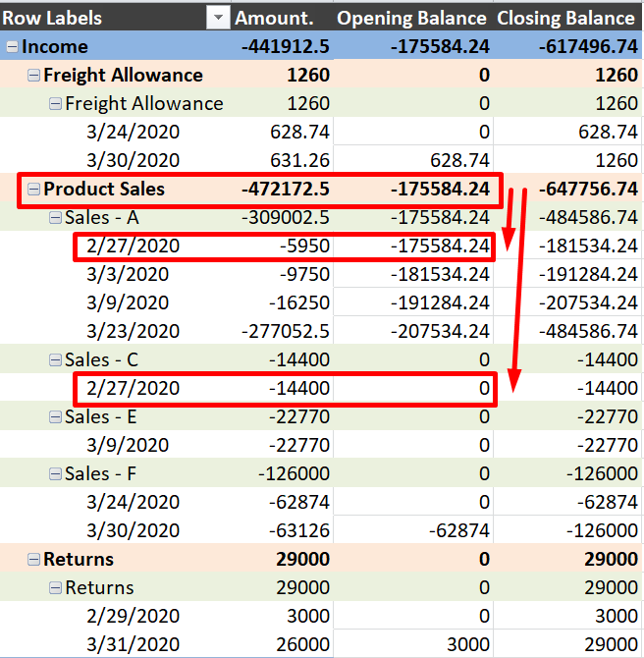Select date 3/9/2020 under Sales - E
This screenshot has height=658, width=644.
128,445
